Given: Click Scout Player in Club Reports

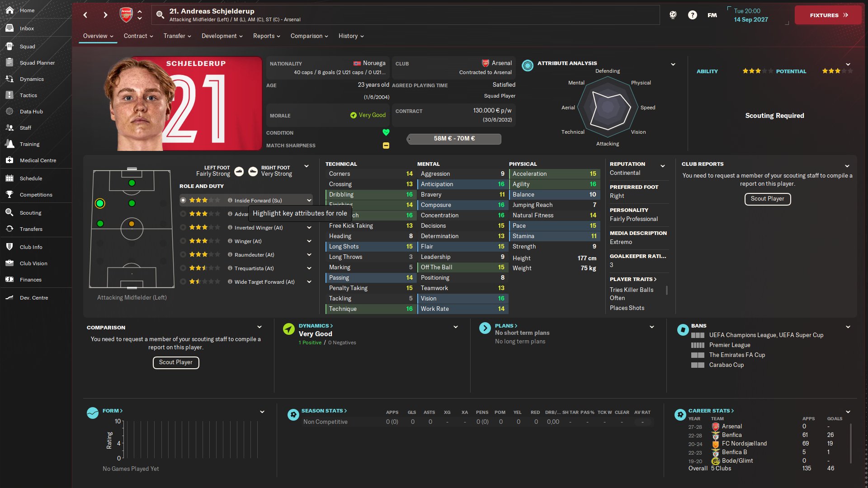Looking at the screenshot, I should click(x=767, y=199).
